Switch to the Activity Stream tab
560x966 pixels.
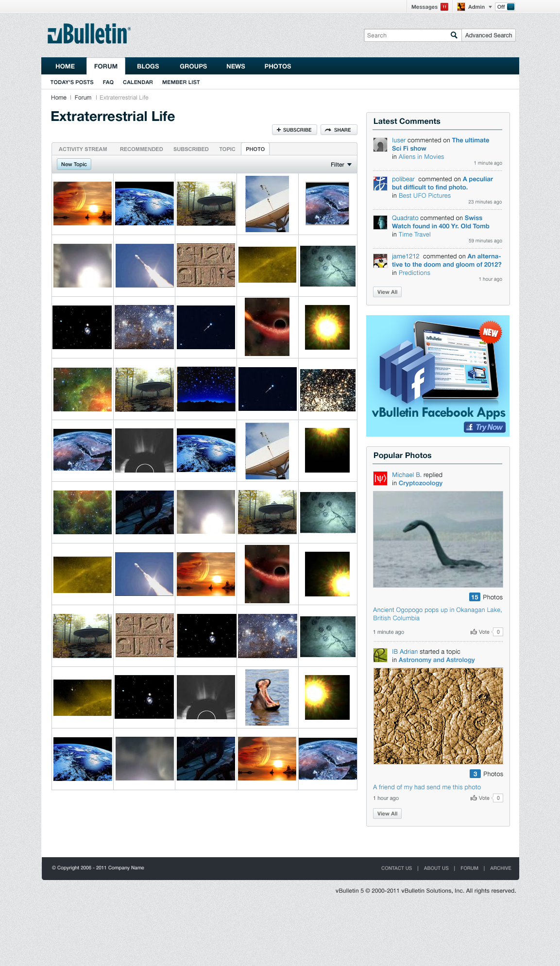83,149
